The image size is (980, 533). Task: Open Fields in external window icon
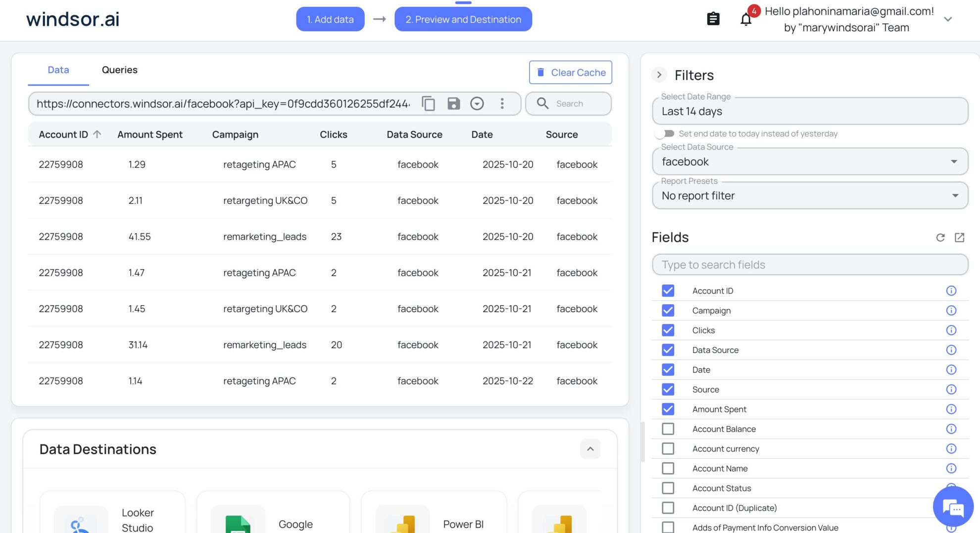pos(959,238)
